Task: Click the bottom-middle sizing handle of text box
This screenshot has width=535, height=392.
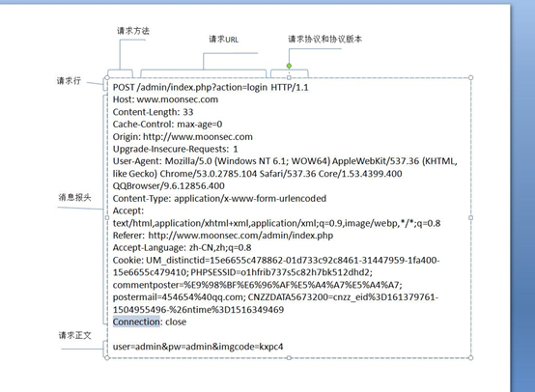Action: click(x=289, y=358)
